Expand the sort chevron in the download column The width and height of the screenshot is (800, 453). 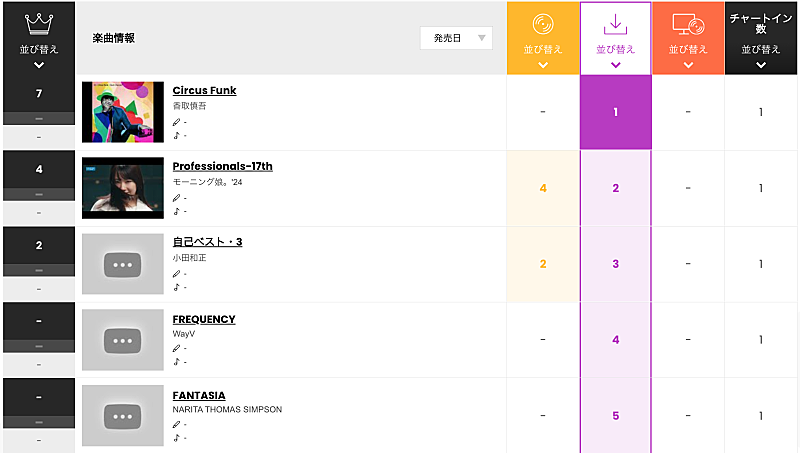tap(615, 65)
